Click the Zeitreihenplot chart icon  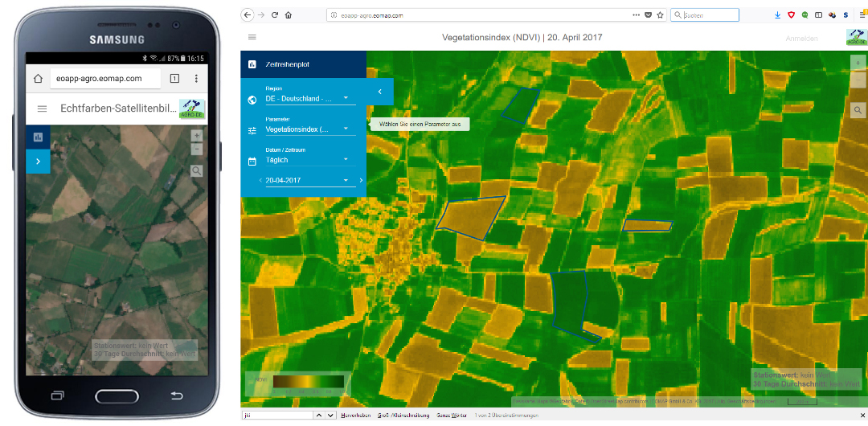click(x=252, y=63)
